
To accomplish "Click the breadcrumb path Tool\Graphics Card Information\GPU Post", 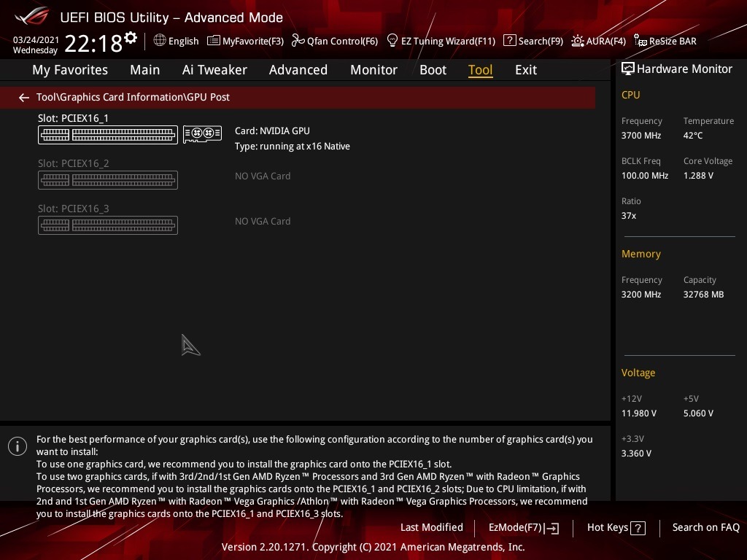I will 133,97.
